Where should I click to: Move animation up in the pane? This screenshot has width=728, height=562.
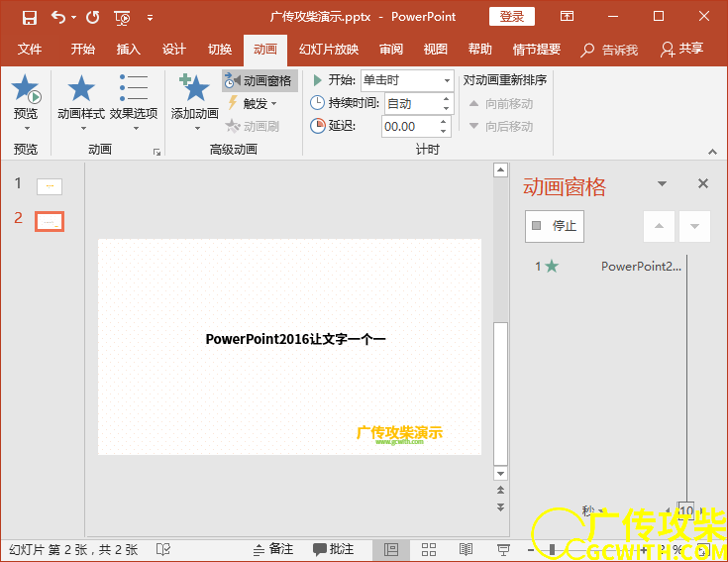click(659, 226)
